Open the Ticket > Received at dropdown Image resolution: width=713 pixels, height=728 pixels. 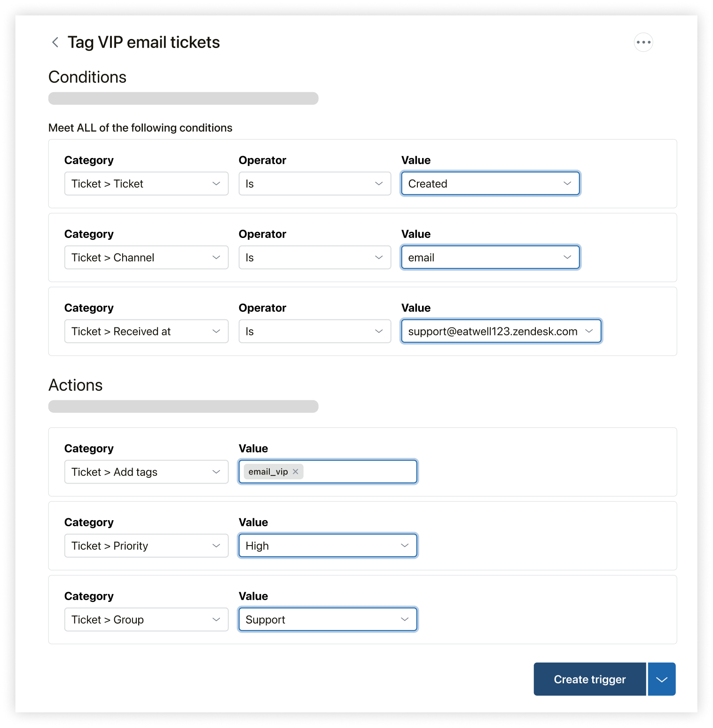pos(146,332)
